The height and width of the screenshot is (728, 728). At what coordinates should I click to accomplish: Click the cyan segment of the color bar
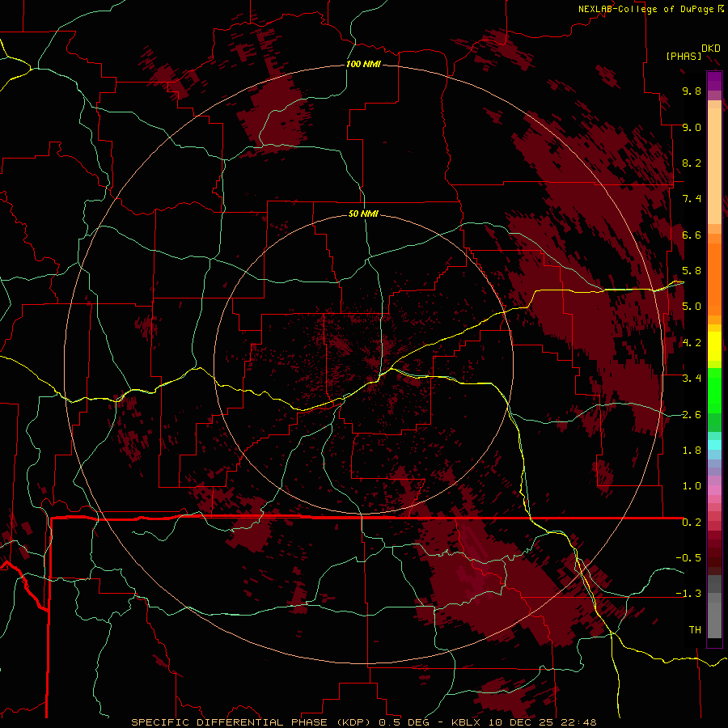pyautogui.click(x=714, y=444)
